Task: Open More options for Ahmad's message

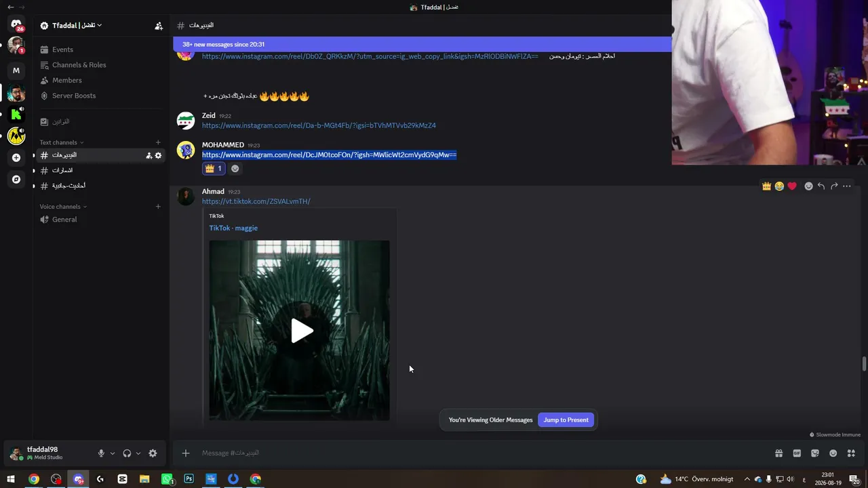Action: pyautogui.click(x=847, y=186)
